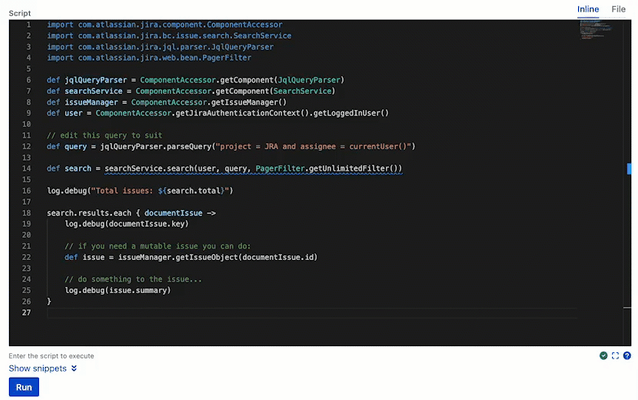The height and width of the screenshot is (400, 638).
Task: Click the 'Enter the script to execute' hint
Action: pos(51,356)
